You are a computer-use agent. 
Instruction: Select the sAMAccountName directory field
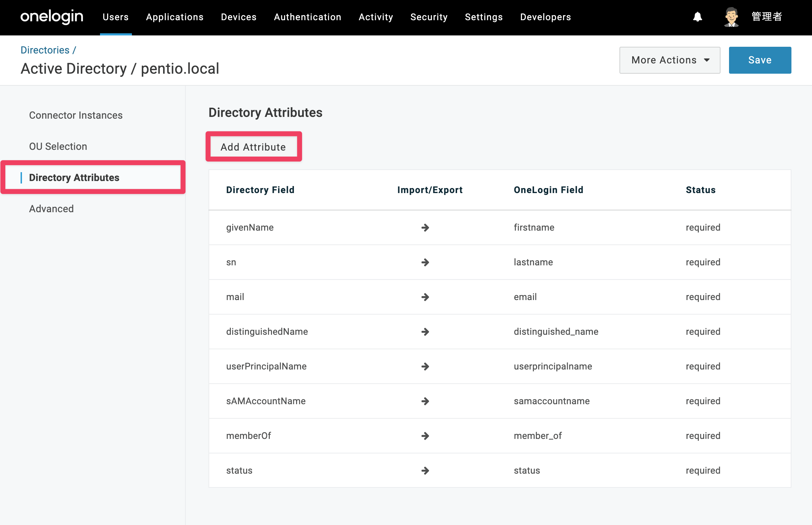tap(266, 401)
